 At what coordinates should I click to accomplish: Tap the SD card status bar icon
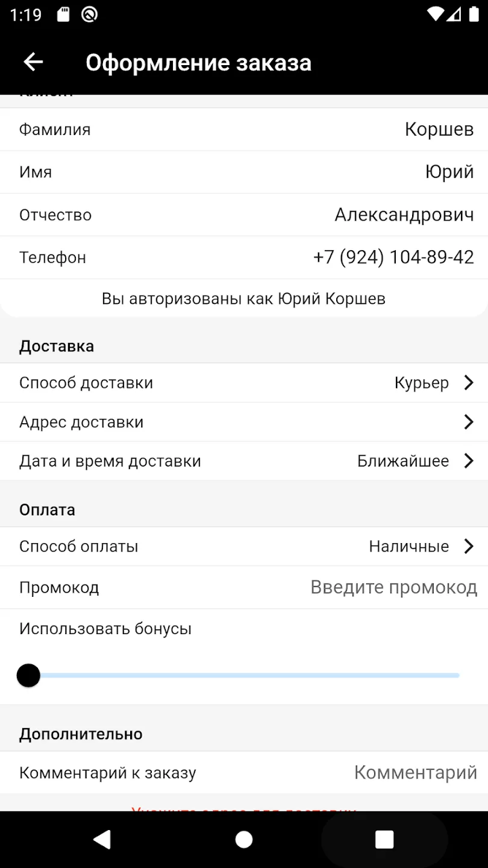click(x=63, y=14)
